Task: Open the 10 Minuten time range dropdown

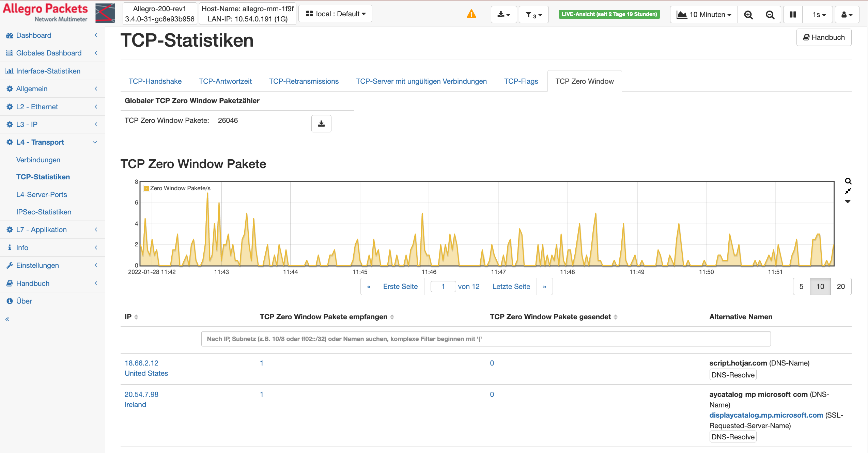Action: (x=703, y=14)
